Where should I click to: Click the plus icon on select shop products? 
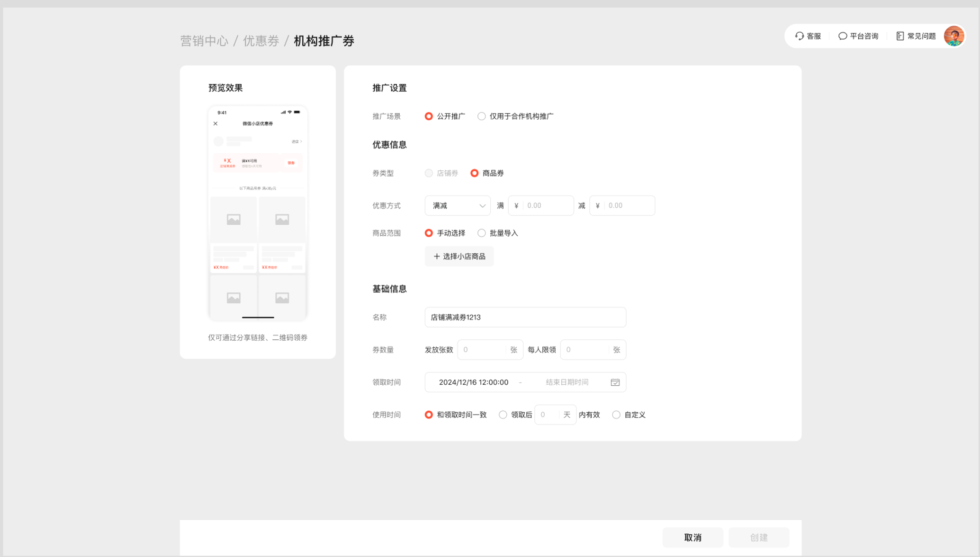click(437, 256)
